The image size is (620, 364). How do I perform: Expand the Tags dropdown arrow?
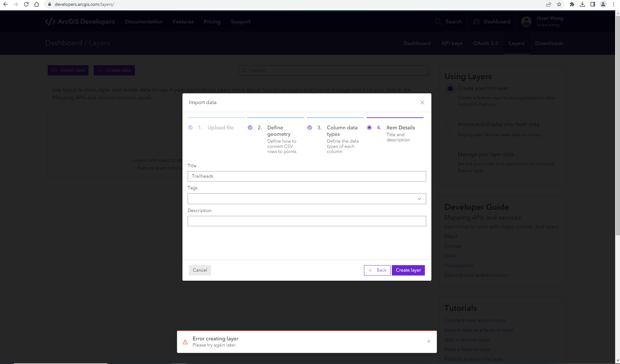click(419, 199)
